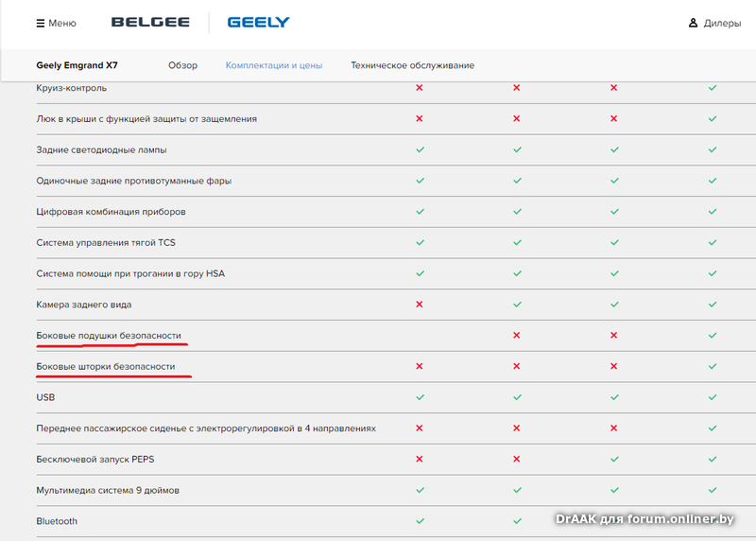The height and width of the screenshot is (541, 756).
Task: Click first-column red cross for Круиз-контроль
Action: click(420, 88)
